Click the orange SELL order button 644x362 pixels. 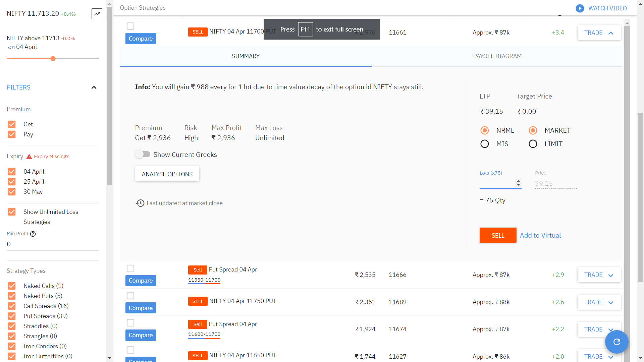click(x=498, y=235)
